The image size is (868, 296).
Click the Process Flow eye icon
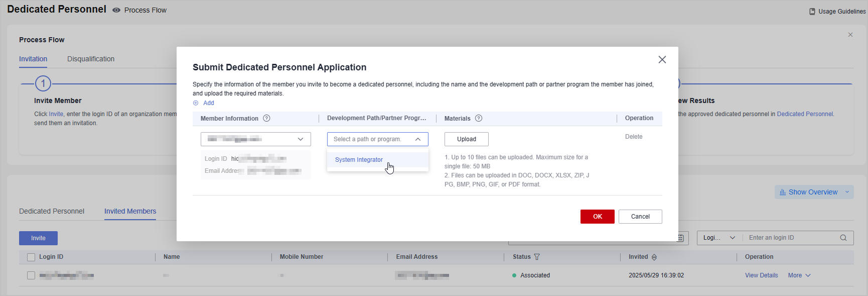pyautogui.click(x=116, y=10)
